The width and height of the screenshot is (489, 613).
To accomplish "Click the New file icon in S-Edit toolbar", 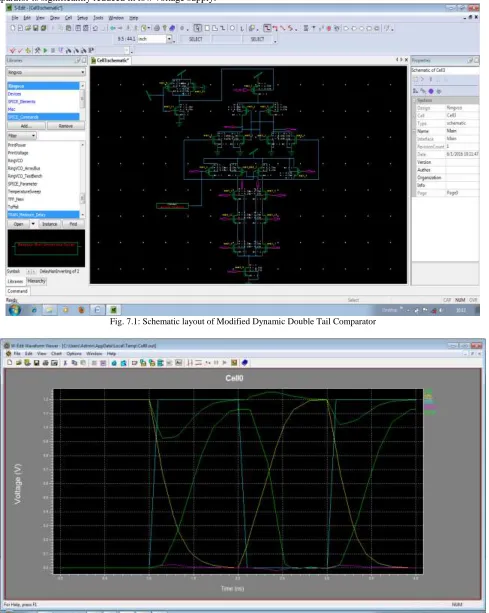I will [x=13, y=28].
